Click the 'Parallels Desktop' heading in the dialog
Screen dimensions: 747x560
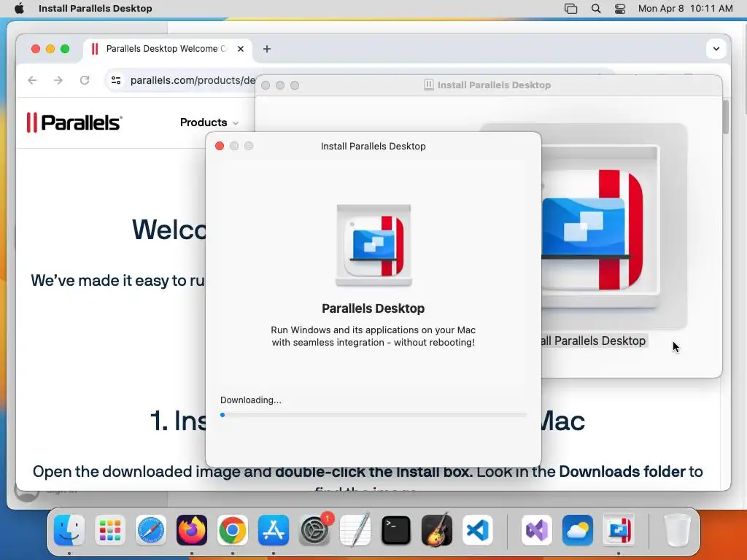point(373,308)
